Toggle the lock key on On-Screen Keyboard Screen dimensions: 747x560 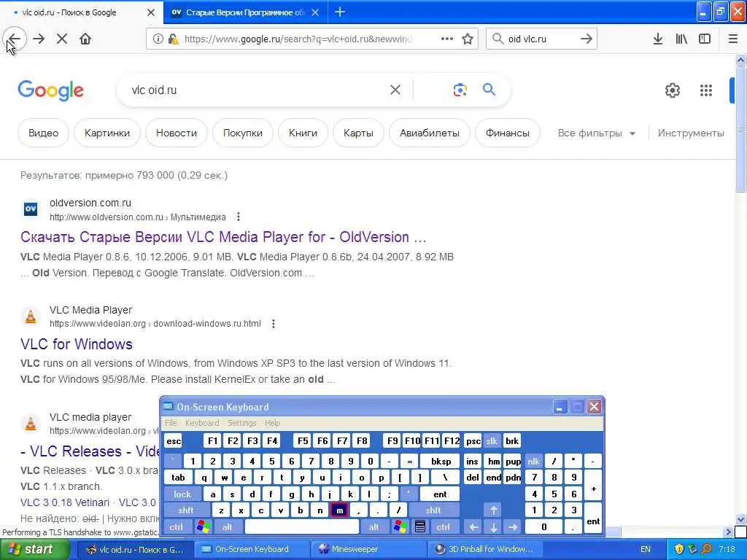[x=182, y=494]
